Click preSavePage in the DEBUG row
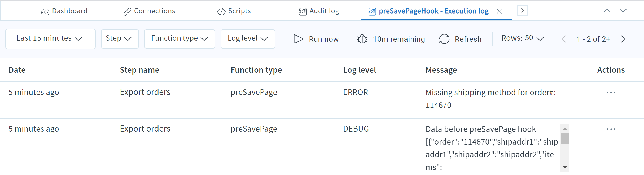Viewport: 644px width, 175px height. [x=254, y=129]
